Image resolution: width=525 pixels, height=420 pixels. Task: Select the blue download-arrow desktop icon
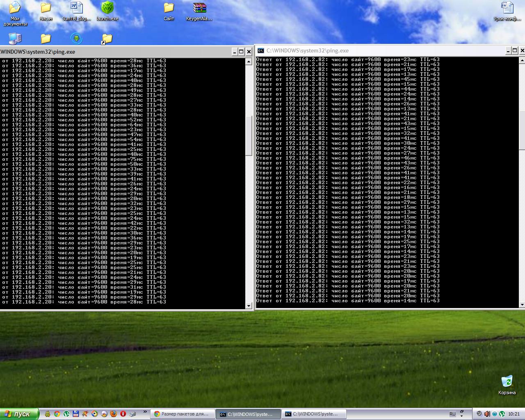pyautogui.click(x=76, y=39)
